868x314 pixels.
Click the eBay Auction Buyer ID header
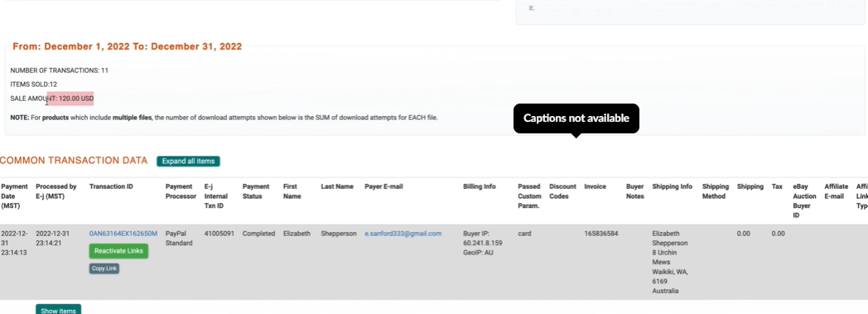click(804, 201)
